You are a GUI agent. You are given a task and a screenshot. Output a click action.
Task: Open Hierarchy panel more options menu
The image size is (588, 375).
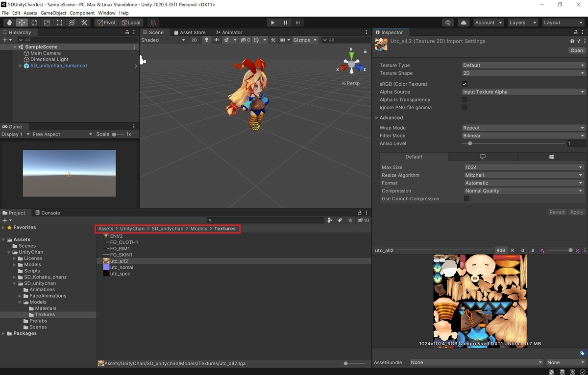click(133, 32)
